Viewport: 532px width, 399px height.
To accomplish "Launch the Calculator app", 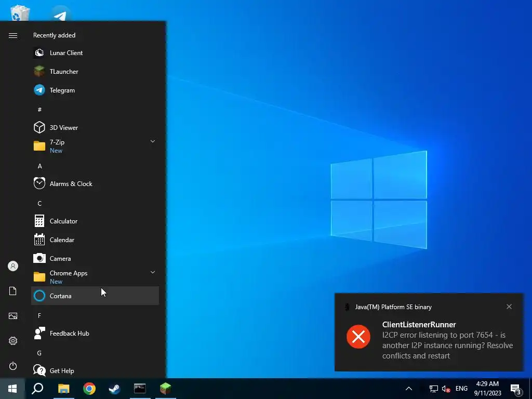I will tap(95, 221).
